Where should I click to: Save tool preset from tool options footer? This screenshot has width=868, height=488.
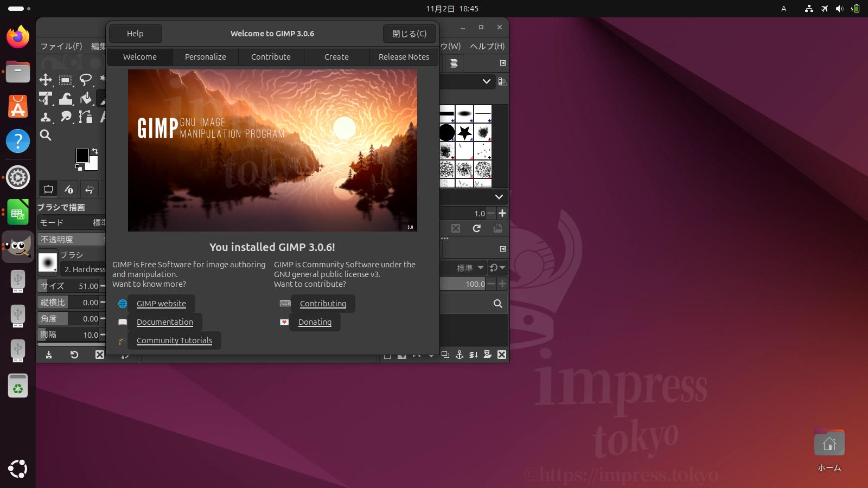[49, 355]
